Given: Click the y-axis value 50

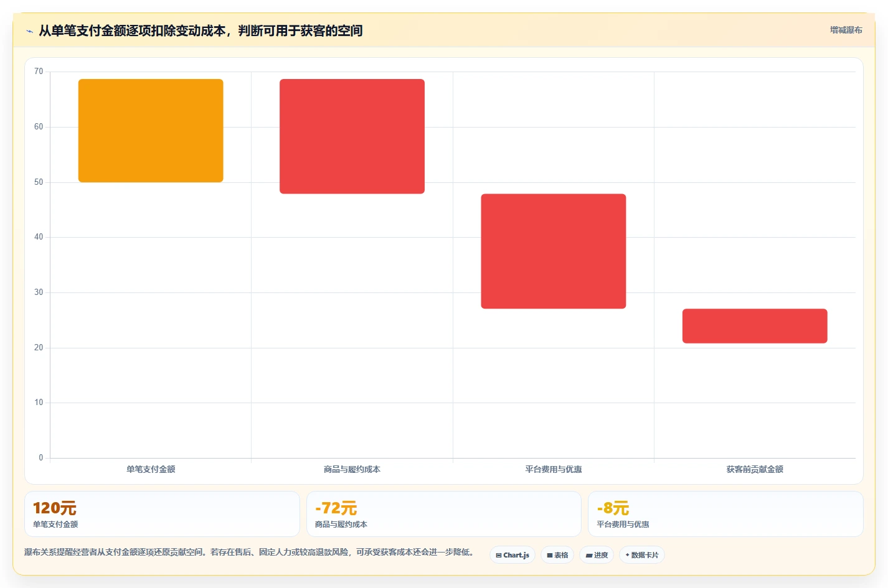Looking at the screenshot, I should (39, 182).
